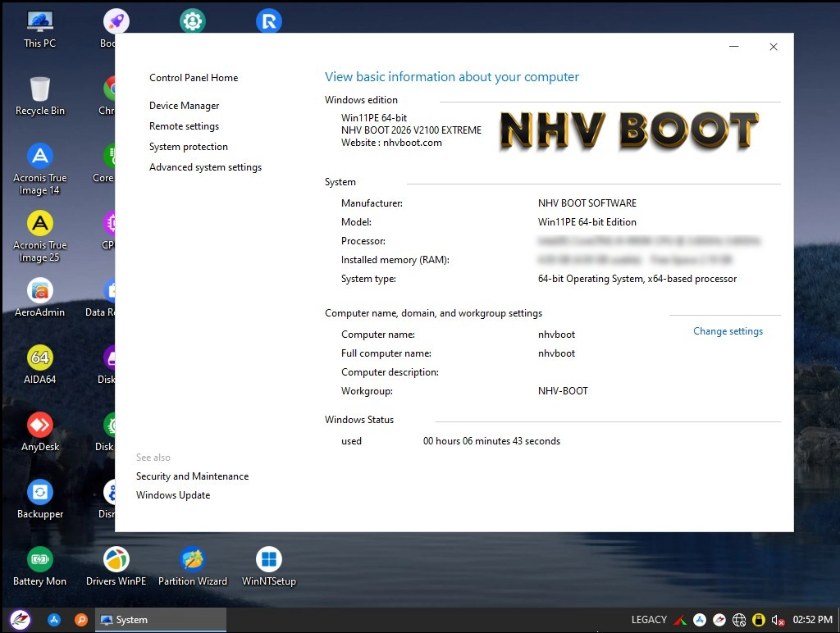The image size is (840, 633).
Task: Open the taskbar clock showing 02:52 PM
Action: [812, 620]
